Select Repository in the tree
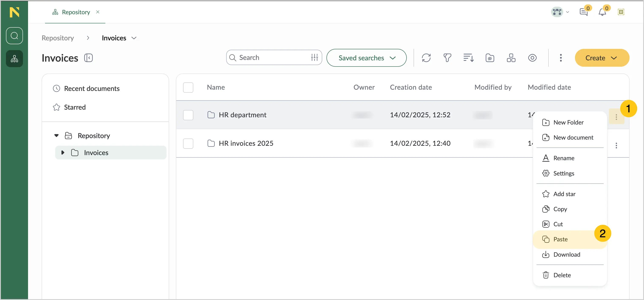 point(94,136)
